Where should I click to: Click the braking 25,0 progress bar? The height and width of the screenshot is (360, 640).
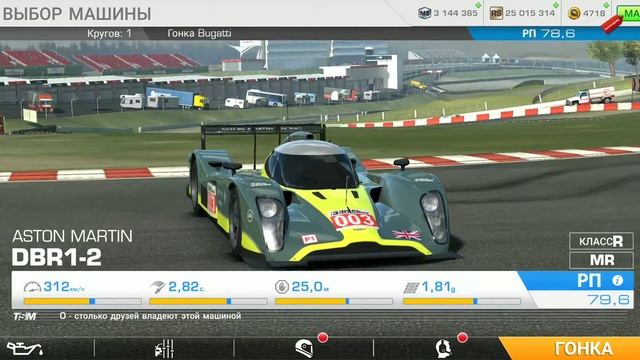[x=334, y=301]
